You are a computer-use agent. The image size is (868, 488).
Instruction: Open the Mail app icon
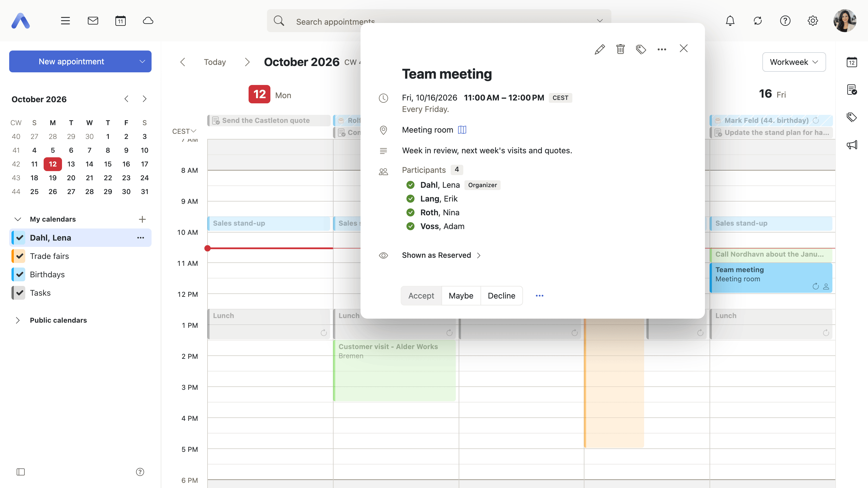pos(93,21)
